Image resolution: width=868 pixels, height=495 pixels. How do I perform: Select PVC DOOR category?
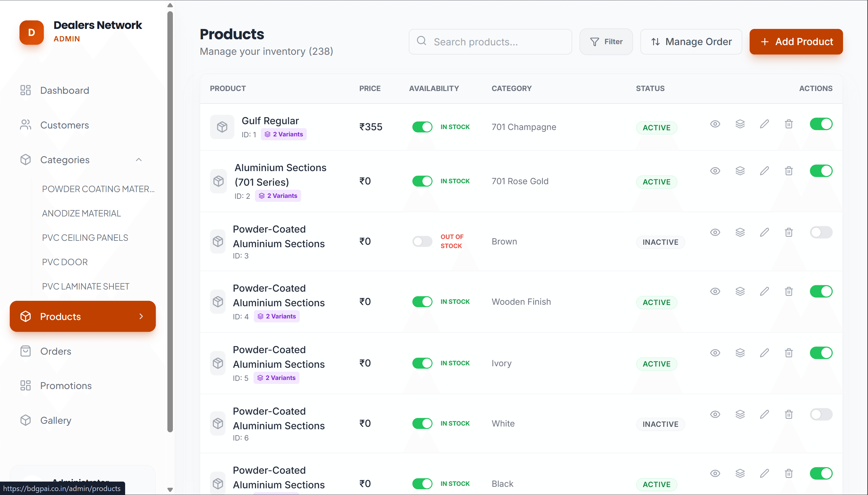coord(65,262)
